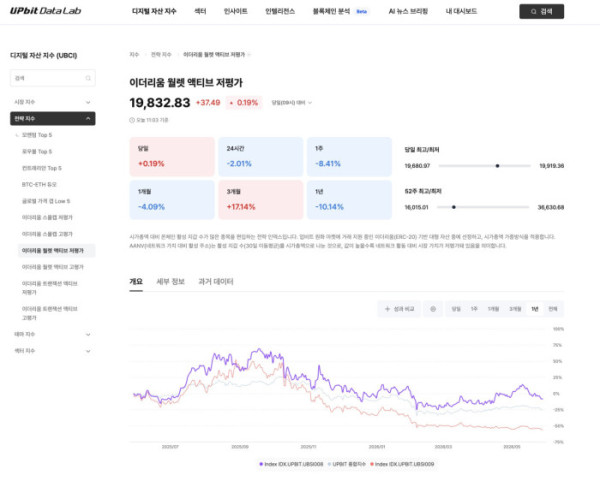The height and width of the screenshot is (487, 600).
Task: Select 이더리움 스몰캡 저평가 in sidebar
Action: (x=47, y=217)
